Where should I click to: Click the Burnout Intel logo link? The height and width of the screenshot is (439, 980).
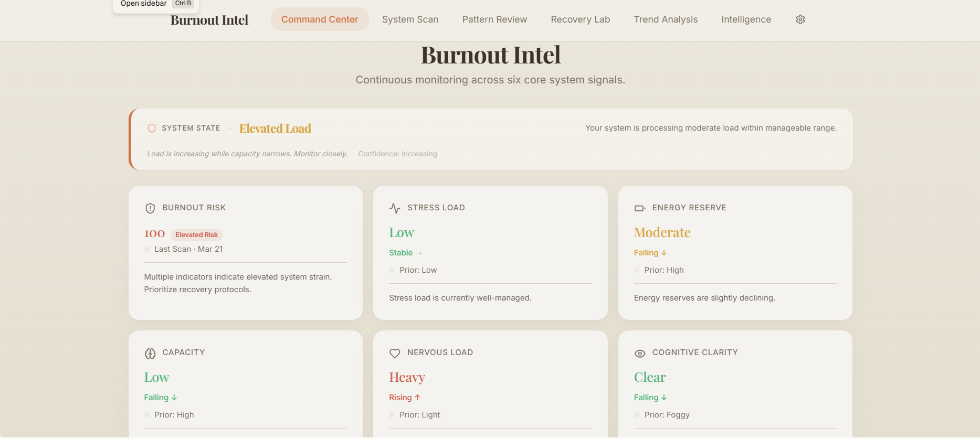coord(209,20)
